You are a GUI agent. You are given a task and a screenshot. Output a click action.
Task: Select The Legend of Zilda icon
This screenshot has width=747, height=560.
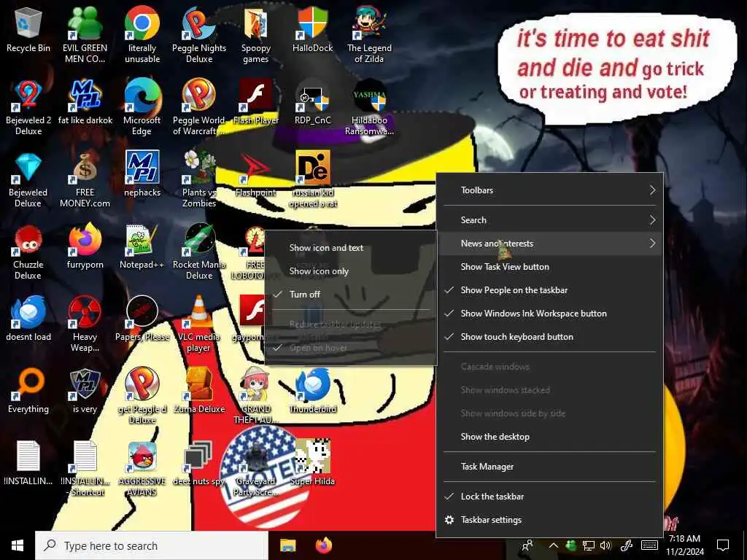(369, 35)
